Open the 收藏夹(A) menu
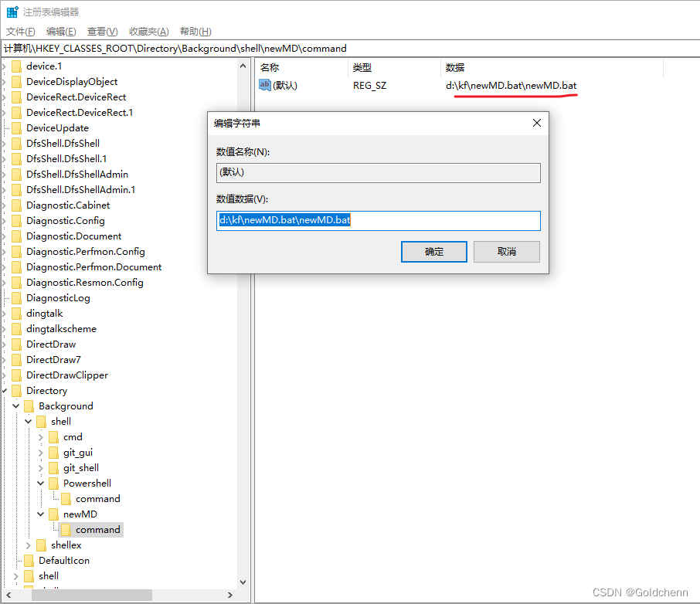 click(x=148, y=31)
